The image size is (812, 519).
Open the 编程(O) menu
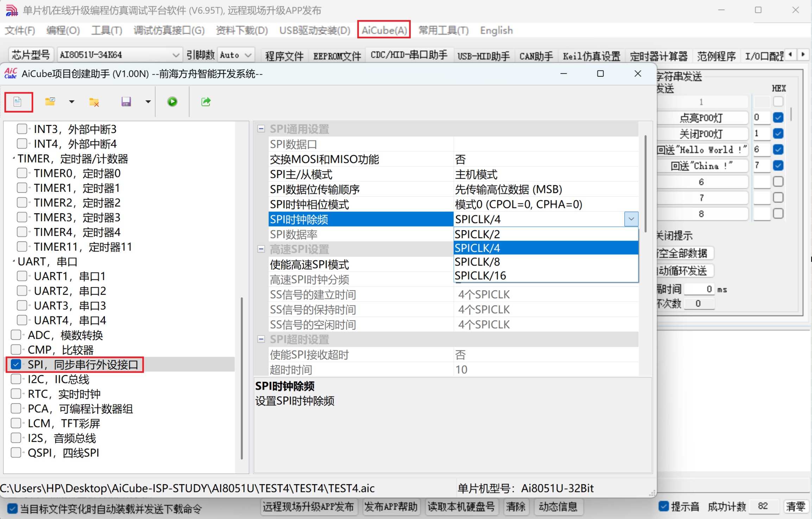63,30
